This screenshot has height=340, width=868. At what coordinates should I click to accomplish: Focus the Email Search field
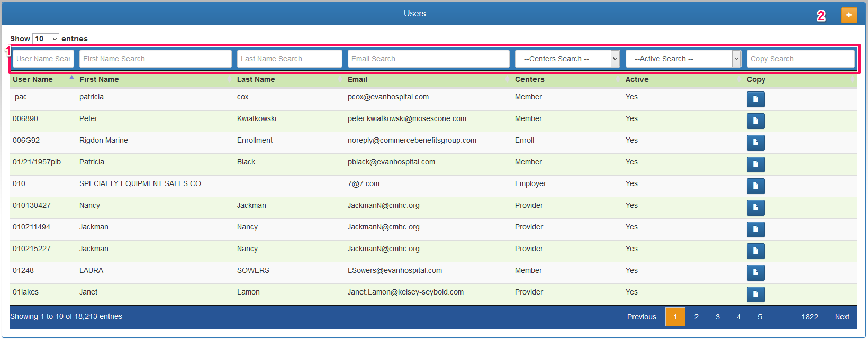point(428,59)
